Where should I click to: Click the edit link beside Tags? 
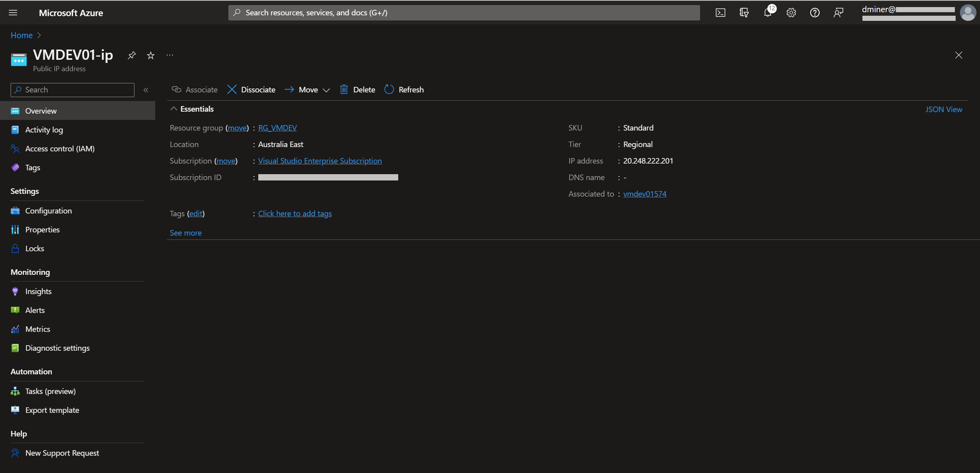pyautogui.click(x=196, y=213)
